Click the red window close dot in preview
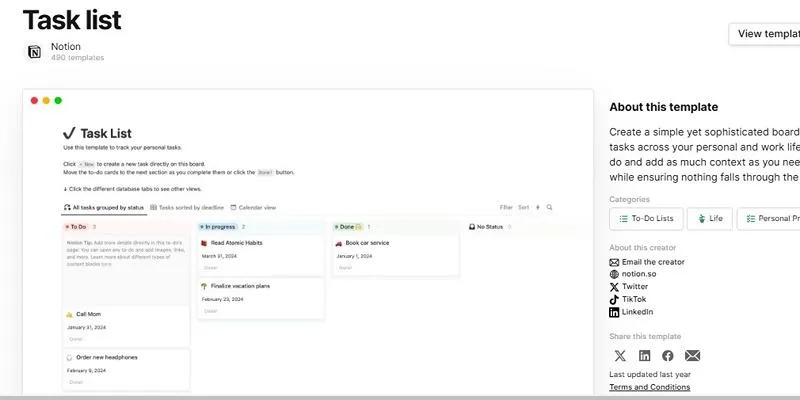The image size is (800, 400). (34, 101)
